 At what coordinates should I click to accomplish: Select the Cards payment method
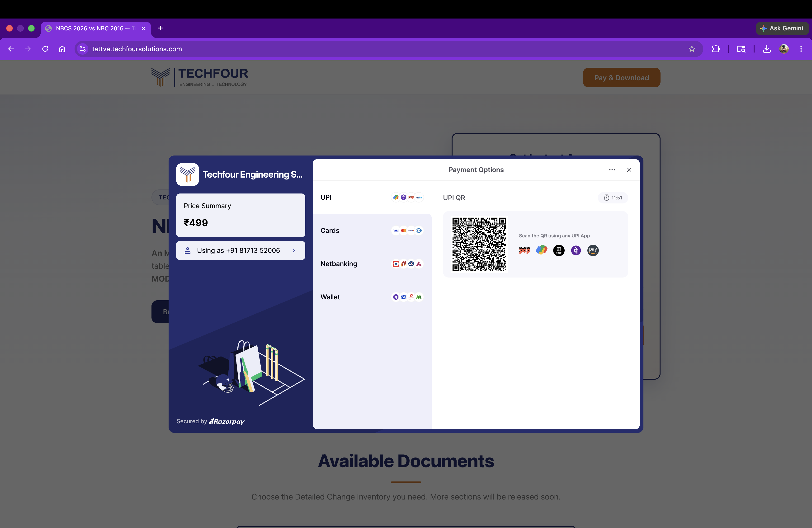click(x=372, y=231)
